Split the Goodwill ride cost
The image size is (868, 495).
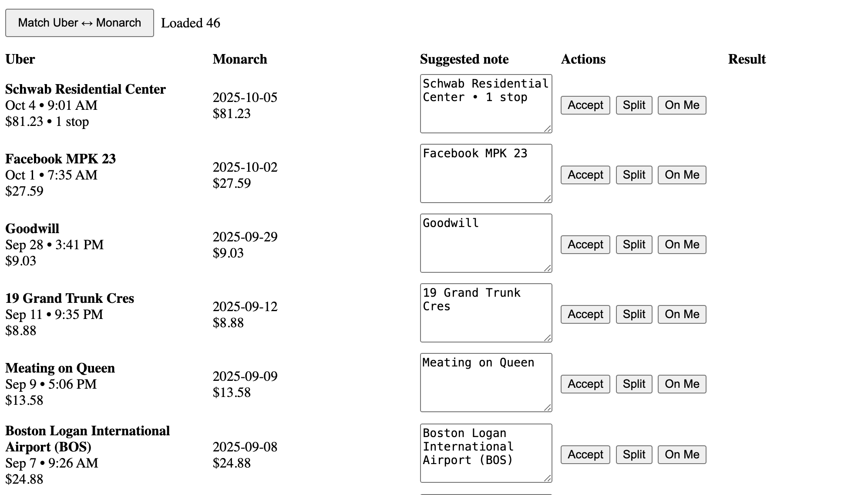click(x=634, y=245)
